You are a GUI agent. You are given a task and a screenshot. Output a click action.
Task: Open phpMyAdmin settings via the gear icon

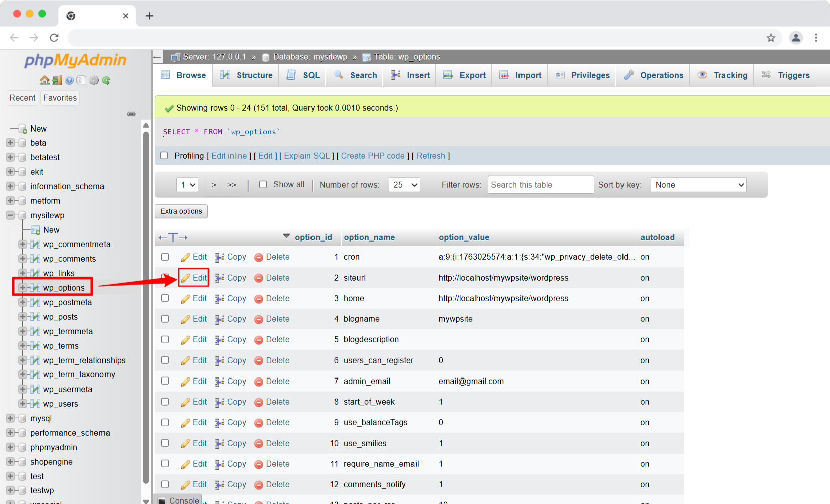pos(94,80)
